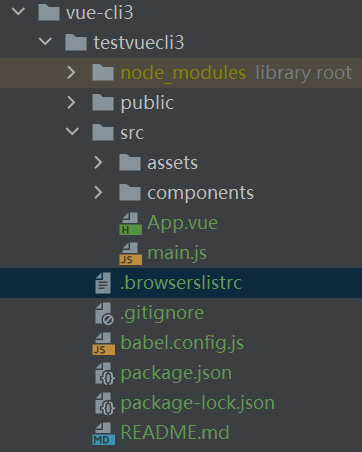Select the public folder name

click(x=147, y=103)
